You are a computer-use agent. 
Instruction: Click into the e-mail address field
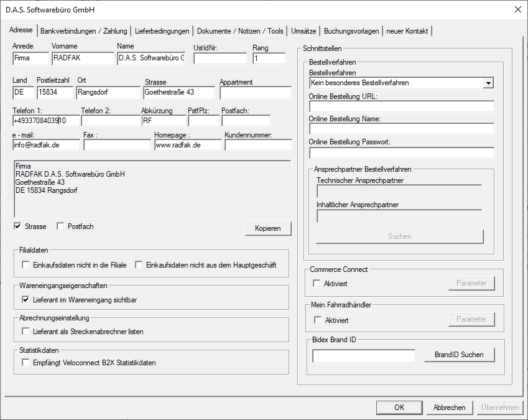click(46, 145)
